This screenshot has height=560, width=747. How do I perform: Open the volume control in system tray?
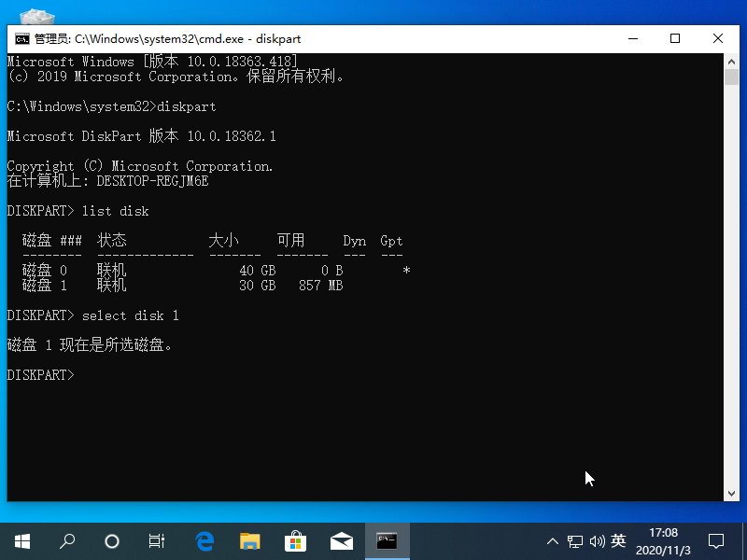[x=598, y=541]
